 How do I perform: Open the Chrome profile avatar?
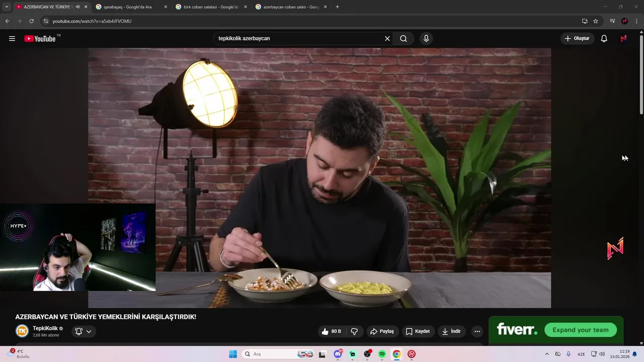[x=624, y=21]
